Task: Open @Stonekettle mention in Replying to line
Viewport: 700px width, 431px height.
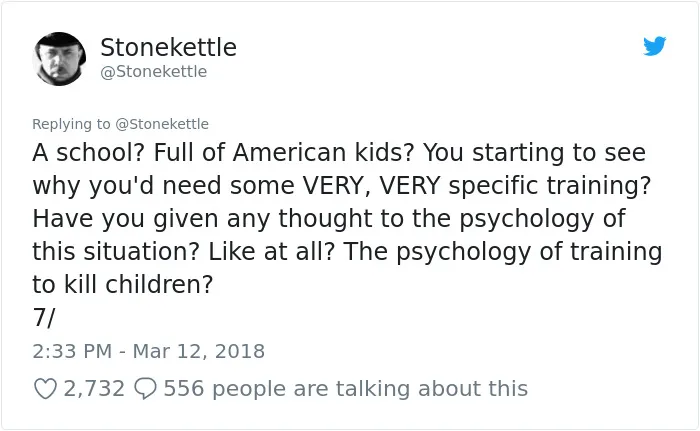Action: click(x=162, y=124)
